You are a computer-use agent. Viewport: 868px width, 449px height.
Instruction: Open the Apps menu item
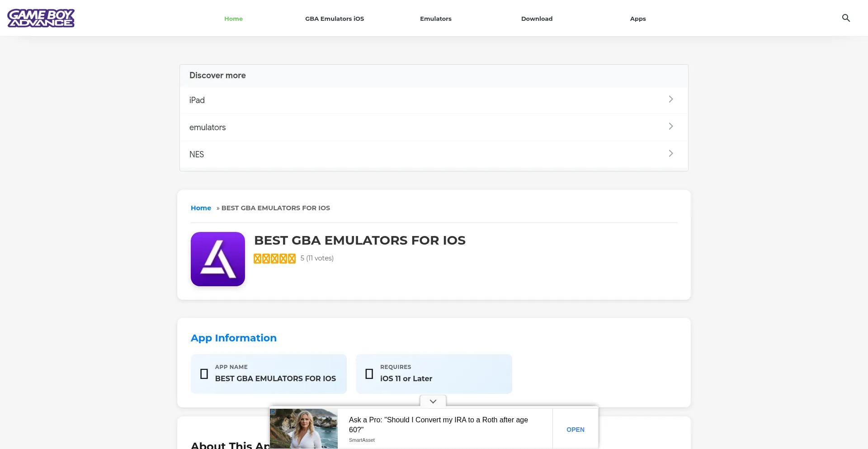(x=638, y=19)
